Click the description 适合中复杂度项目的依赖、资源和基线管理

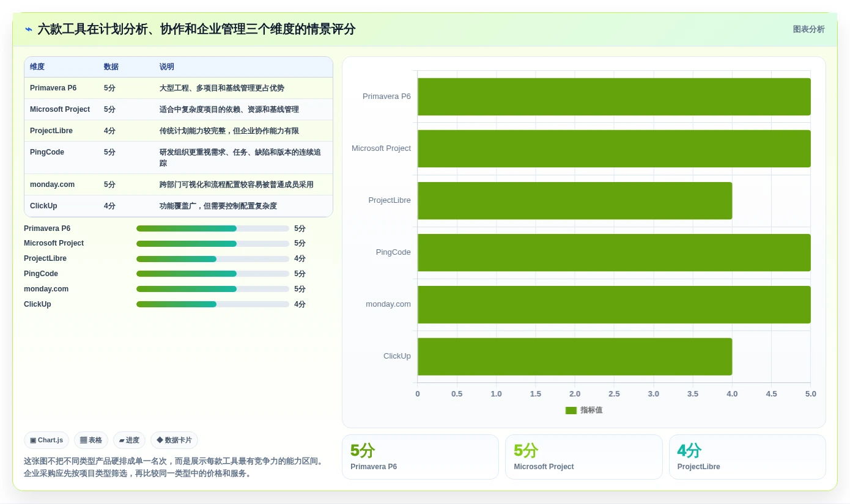(x=229, y=109)
